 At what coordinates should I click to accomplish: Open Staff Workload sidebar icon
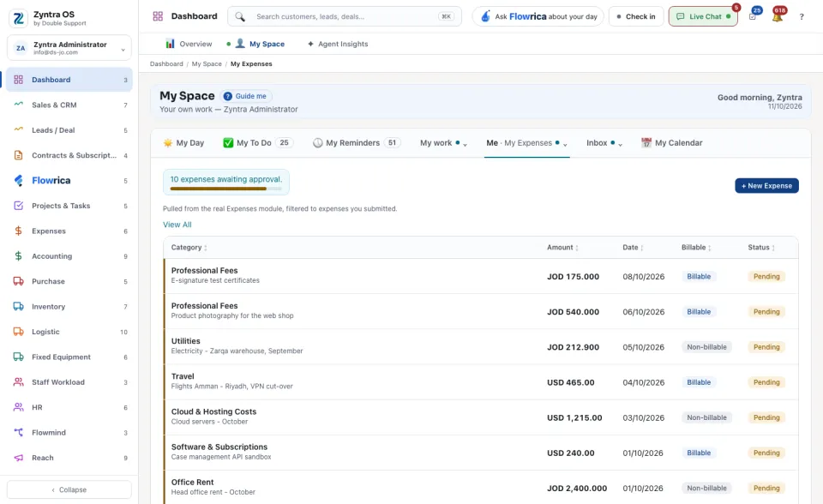tap(18, 382)
